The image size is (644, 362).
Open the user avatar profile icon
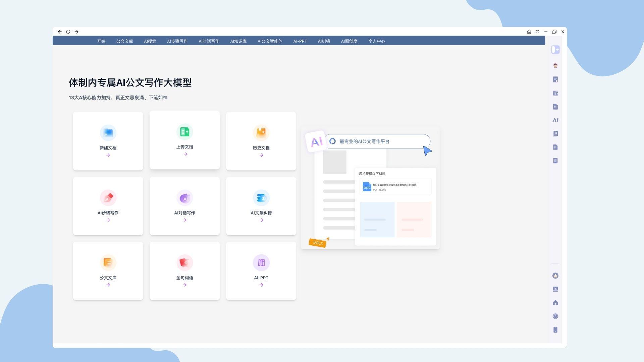coord(555,66)
